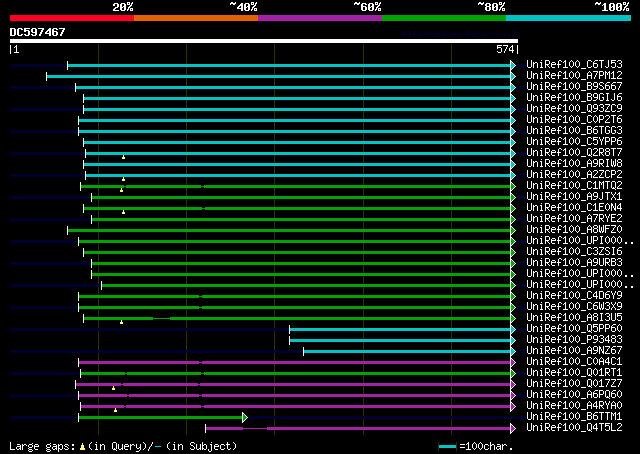The image size is (640, 454).
Task: Open subject UniRef100_C0P2T6
Action: click(x=574, y=120)
